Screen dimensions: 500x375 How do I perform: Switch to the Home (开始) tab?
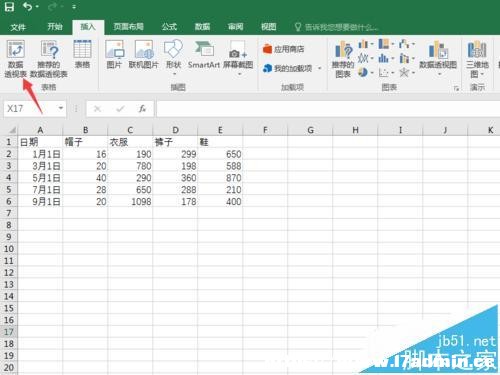click(55, 27)
